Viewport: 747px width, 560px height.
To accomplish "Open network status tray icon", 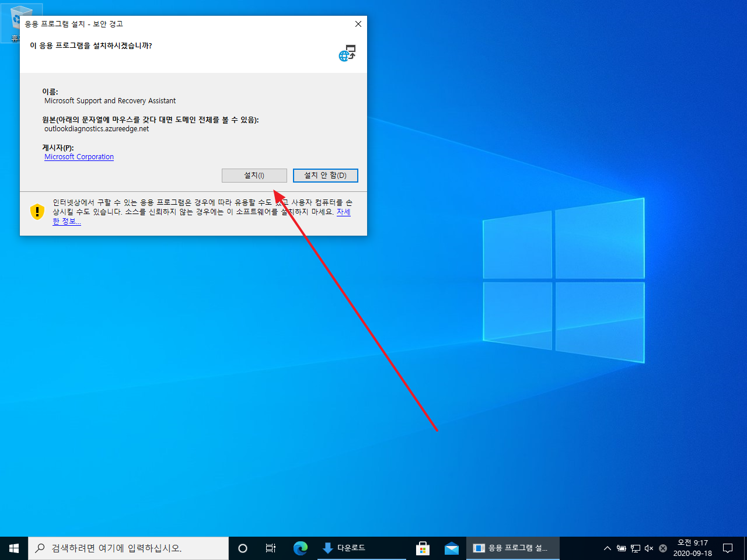I will click(x=636, y=548).
